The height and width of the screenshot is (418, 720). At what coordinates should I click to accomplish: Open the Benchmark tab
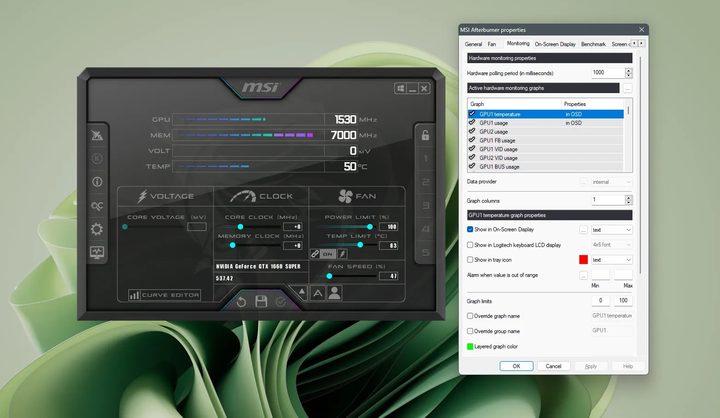[x=593, y=44]
